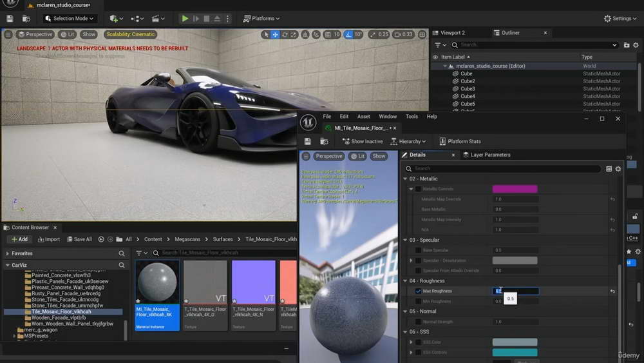Enable the Min Roughness override checkbox
The width and height of the screenshot is (644, 363).
click(x=418, y=301)
